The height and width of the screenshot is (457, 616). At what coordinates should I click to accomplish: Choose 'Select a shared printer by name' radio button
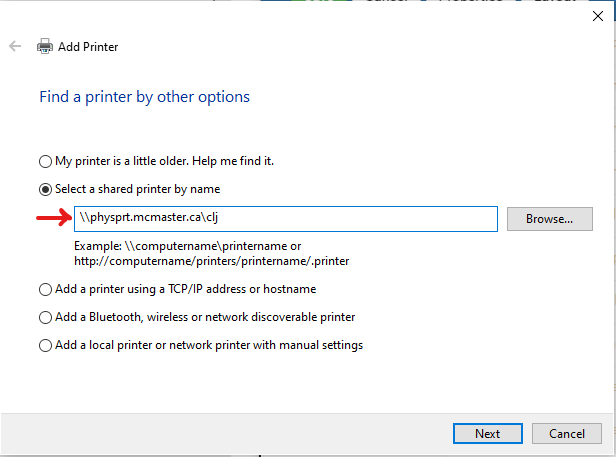(44, 189)
